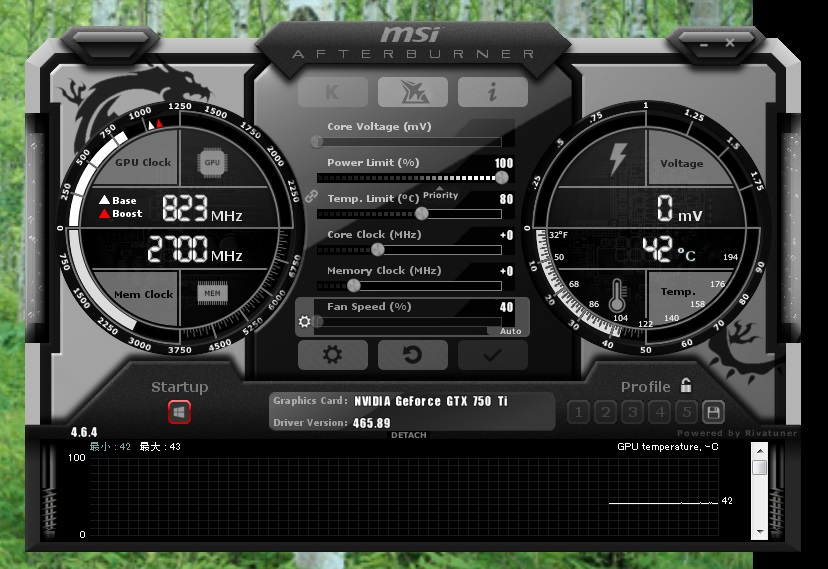Click the 0 mV voltage reading

point(679,208)
